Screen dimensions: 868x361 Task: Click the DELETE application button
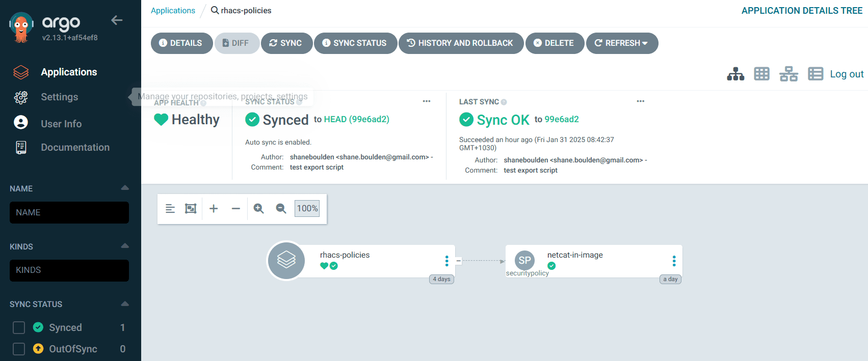[x=555, y=43]
